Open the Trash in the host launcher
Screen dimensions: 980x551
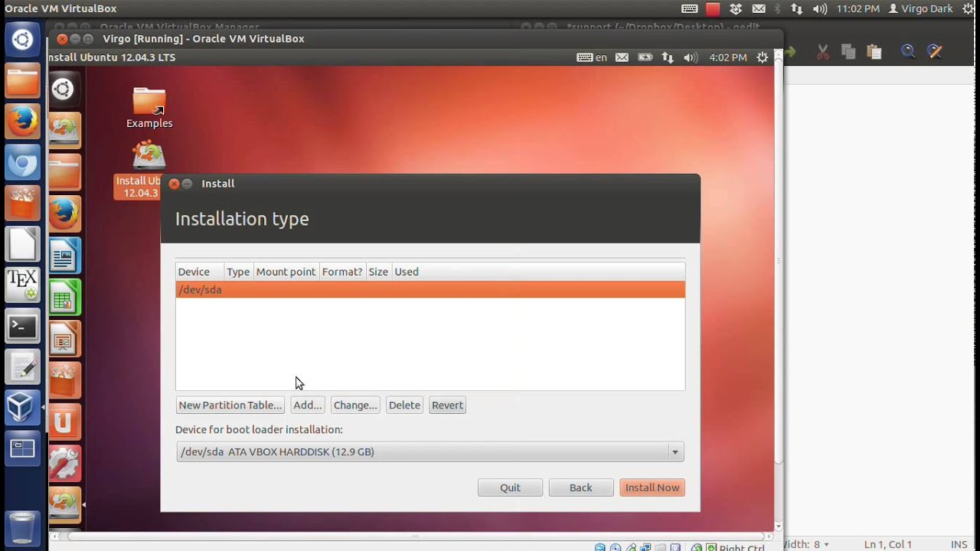pyautogui.click(x=22, y=527)
